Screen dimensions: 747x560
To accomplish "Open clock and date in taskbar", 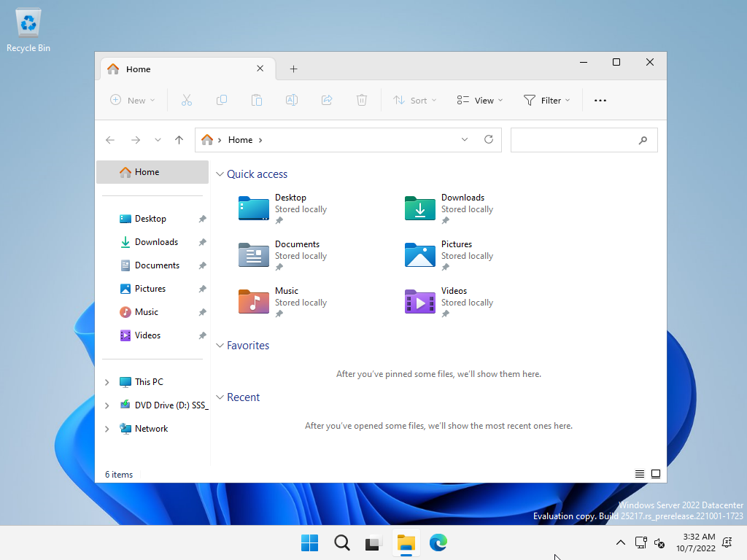I will coord(696,542).
